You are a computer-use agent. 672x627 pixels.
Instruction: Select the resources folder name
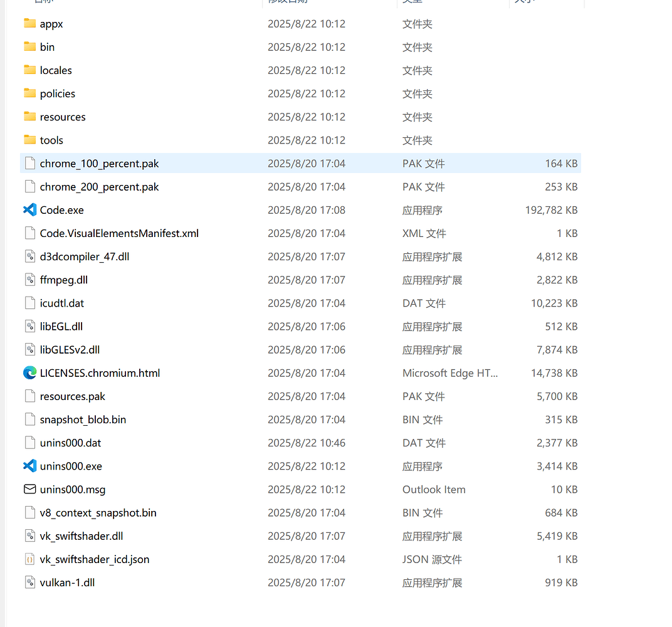click(x=63, y=117)
